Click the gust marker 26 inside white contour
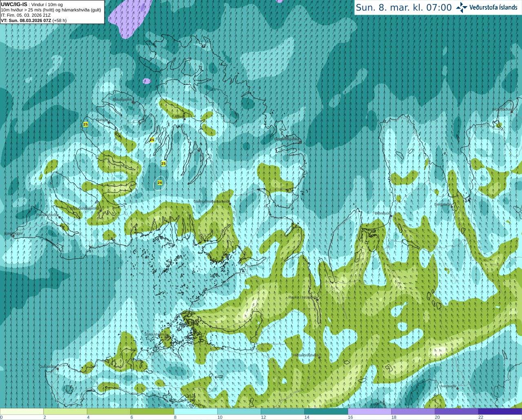 pyautogui.click(x=160, y=183)
